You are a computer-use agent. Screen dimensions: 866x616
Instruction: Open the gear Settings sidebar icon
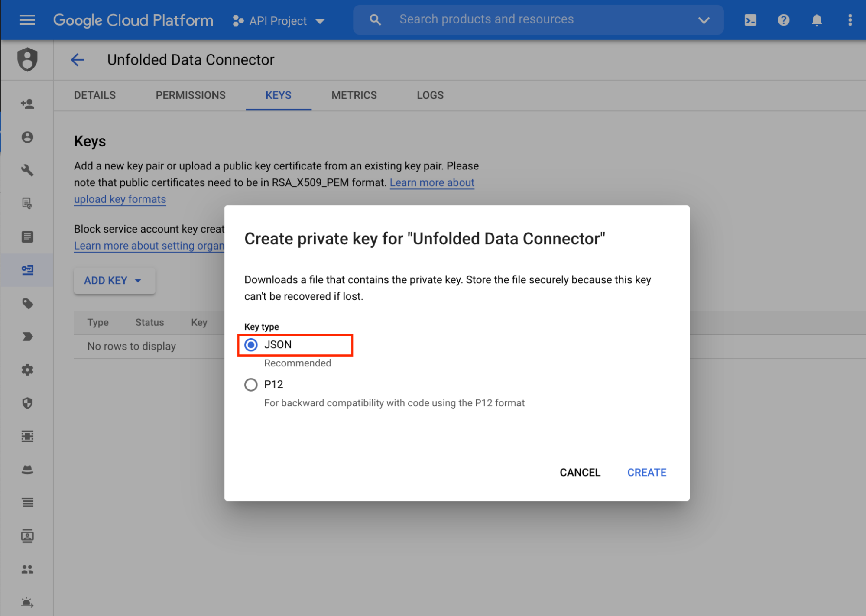27,370
